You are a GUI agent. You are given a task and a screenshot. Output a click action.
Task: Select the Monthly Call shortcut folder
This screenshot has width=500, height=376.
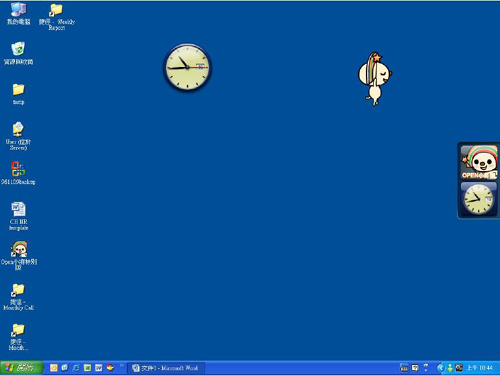[x=18, y=297]
